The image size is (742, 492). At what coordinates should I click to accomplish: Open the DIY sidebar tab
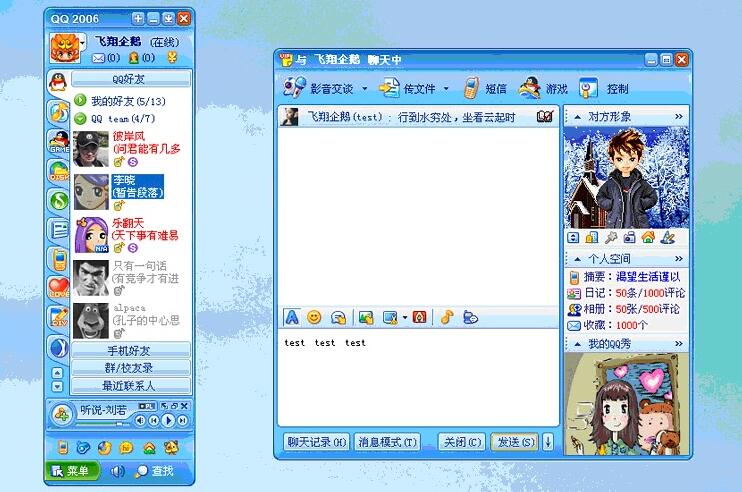59,317
